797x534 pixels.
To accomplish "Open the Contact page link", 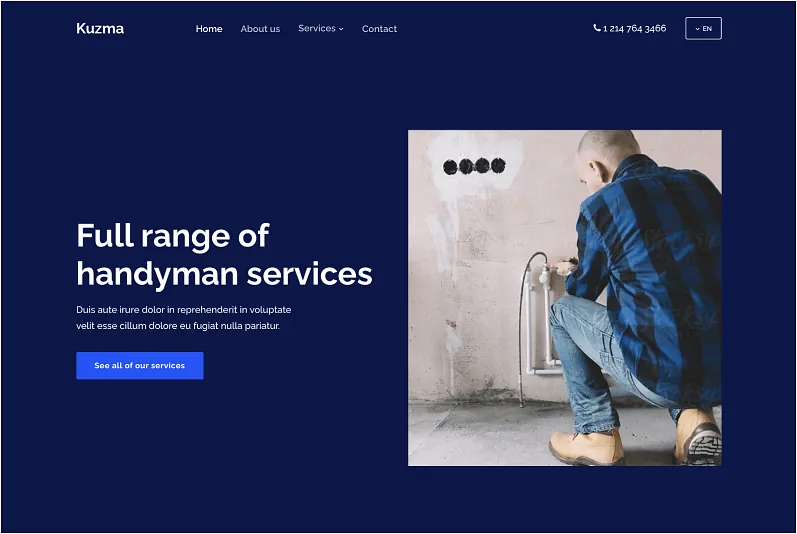I will click(379, 29).
